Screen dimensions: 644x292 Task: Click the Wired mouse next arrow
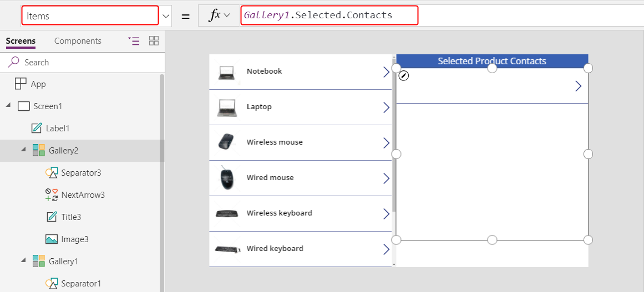point(386,178)
